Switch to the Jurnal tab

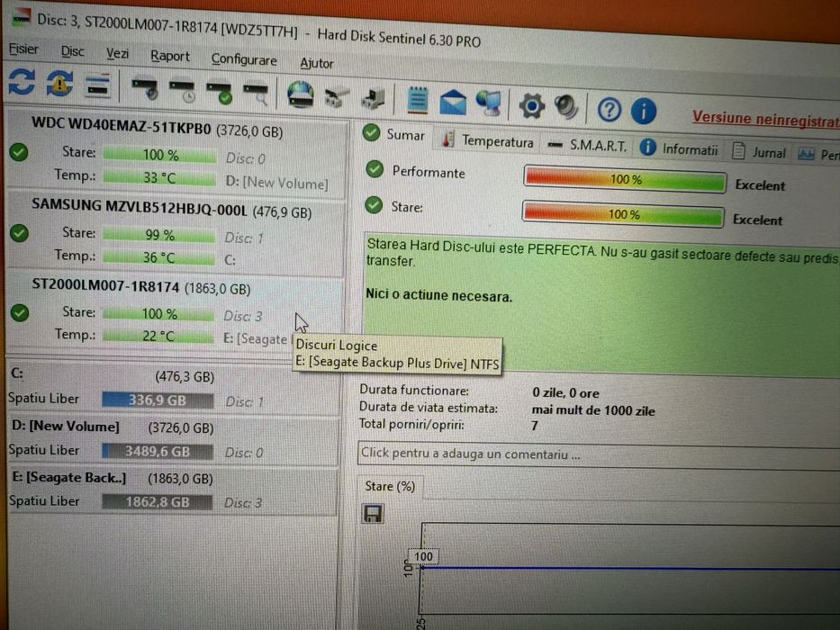pos(759,152)
